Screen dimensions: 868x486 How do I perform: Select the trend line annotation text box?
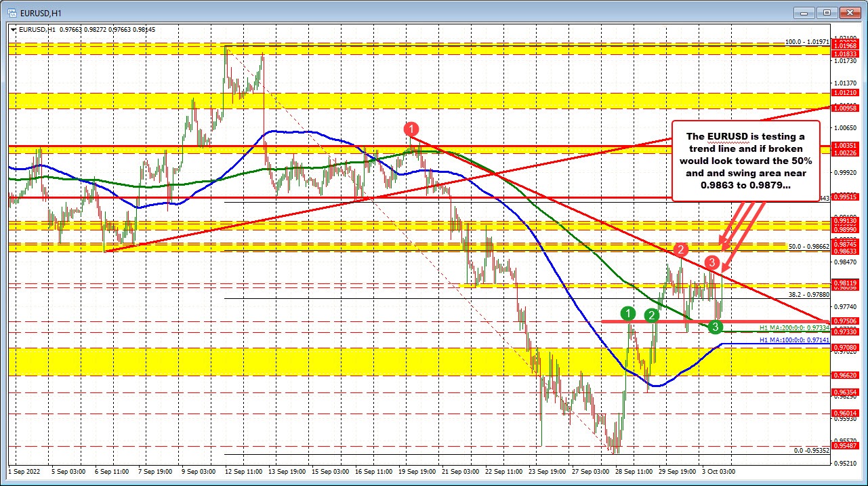coord(745,161)
